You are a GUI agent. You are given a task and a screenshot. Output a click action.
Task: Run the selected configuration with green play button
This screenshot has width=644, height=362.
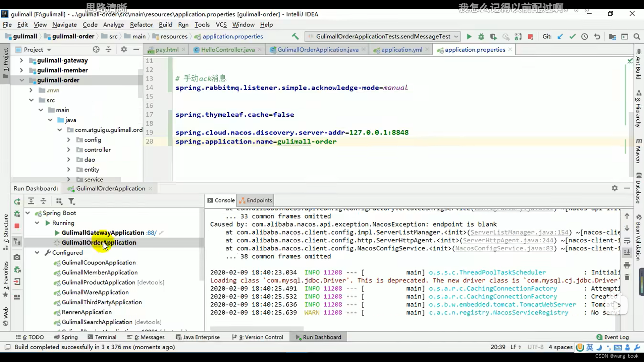469,37
